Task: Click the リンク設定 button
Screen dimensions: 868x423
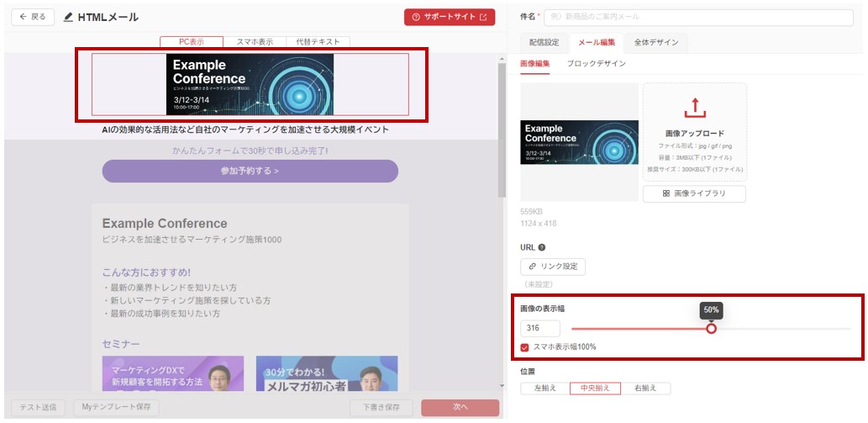Action: pos(553,267)
